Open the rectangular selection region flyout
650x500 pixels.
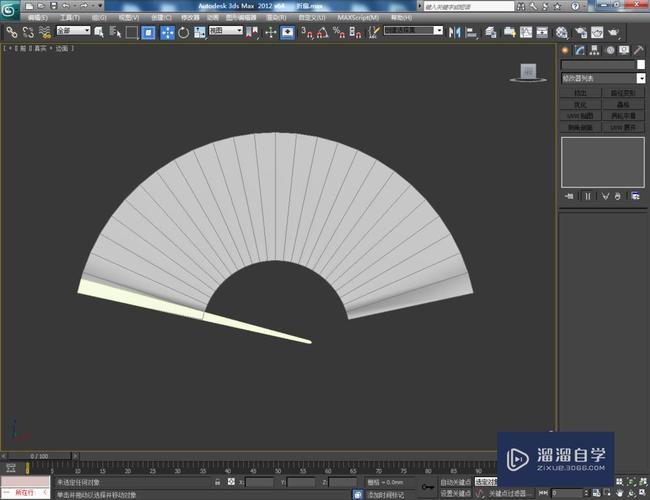point(131,32)
